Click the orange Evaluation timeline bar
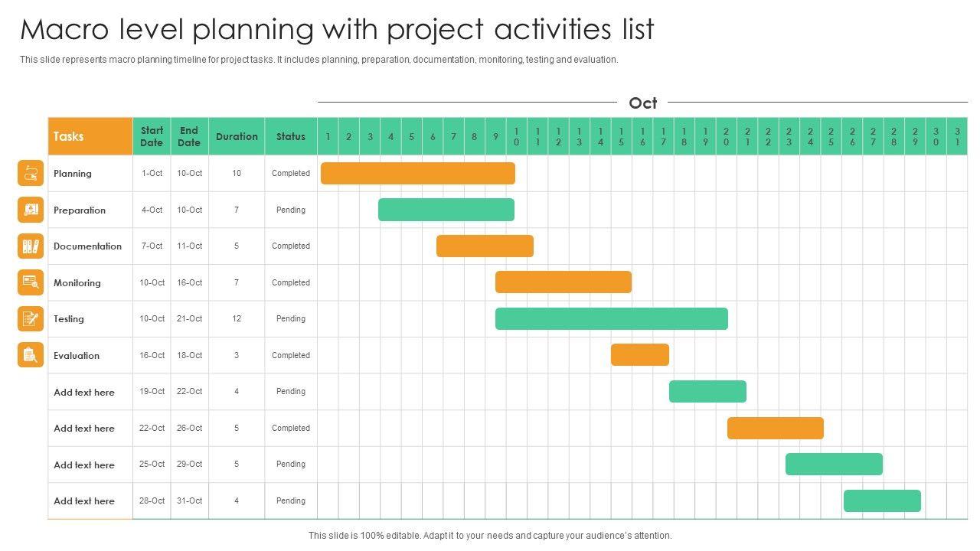Image resolution: width=980 pixels, height=551 pixels. coord(639,355)
